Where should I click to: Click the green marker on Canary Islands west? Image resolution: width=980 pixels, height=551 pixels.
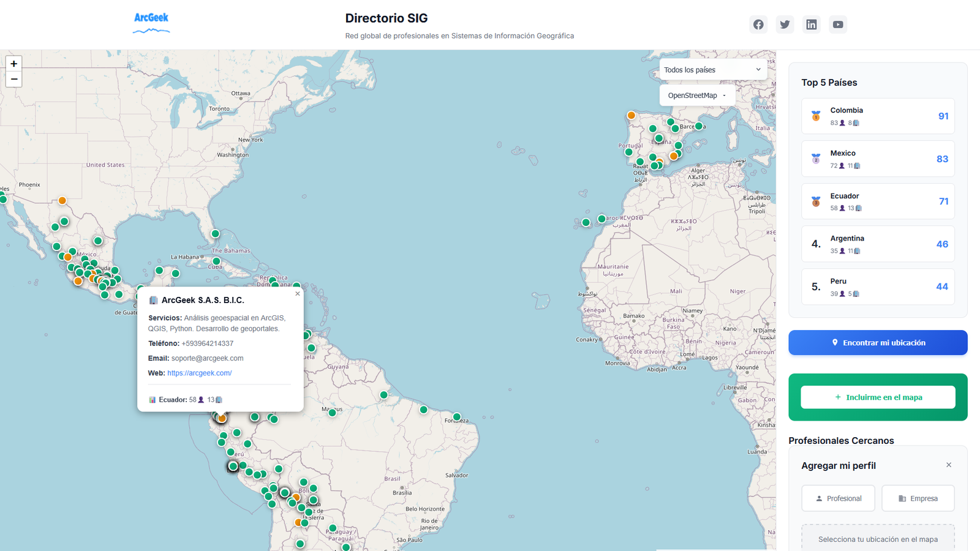586,223
